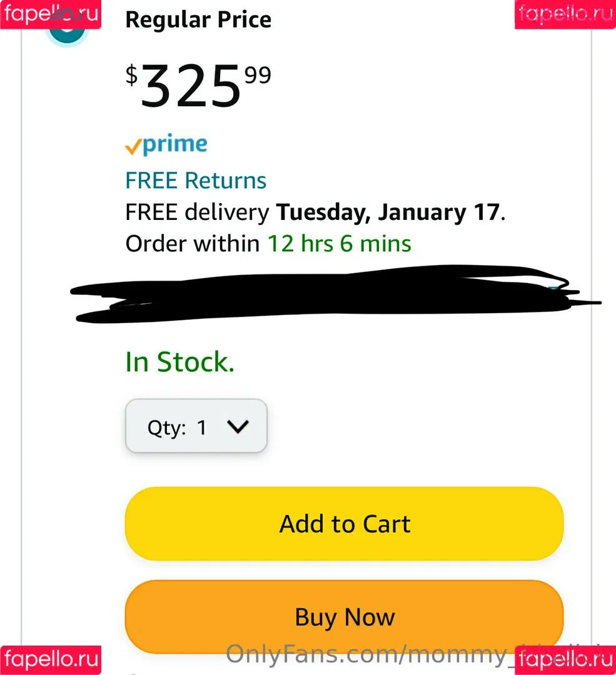Viewport: 616px width, 675px height.
Task: Click the orange Prime checkmark icon
Action: pyautogui.click(x=133, y=147)
